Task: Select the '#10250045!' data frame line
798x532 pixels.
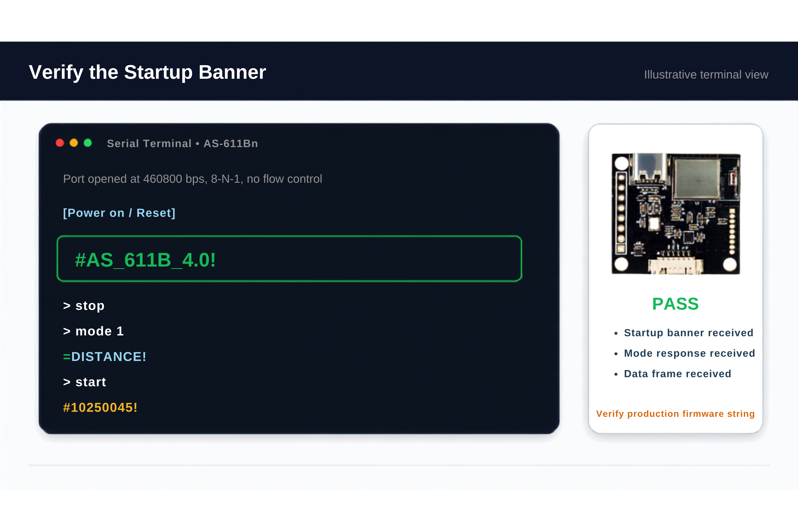Action: [101, 408]
